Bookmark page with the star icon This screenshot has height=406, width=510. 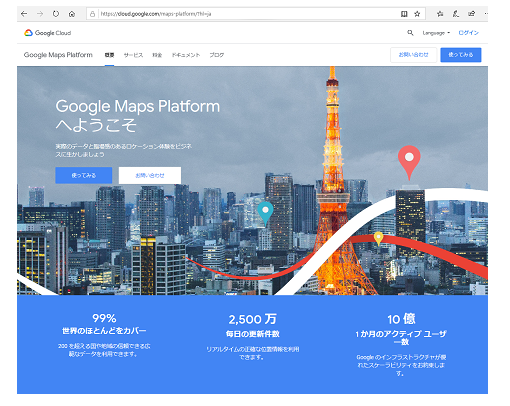tap(417, 14)
